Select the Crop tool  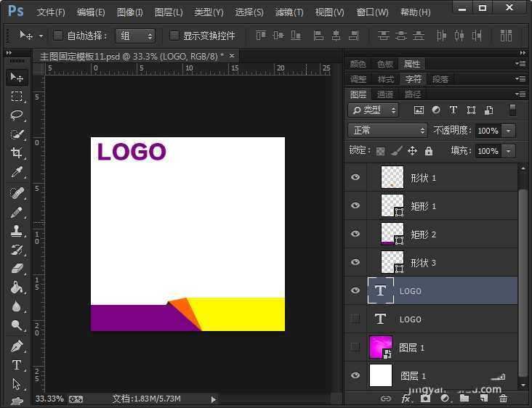click(17, 153)
